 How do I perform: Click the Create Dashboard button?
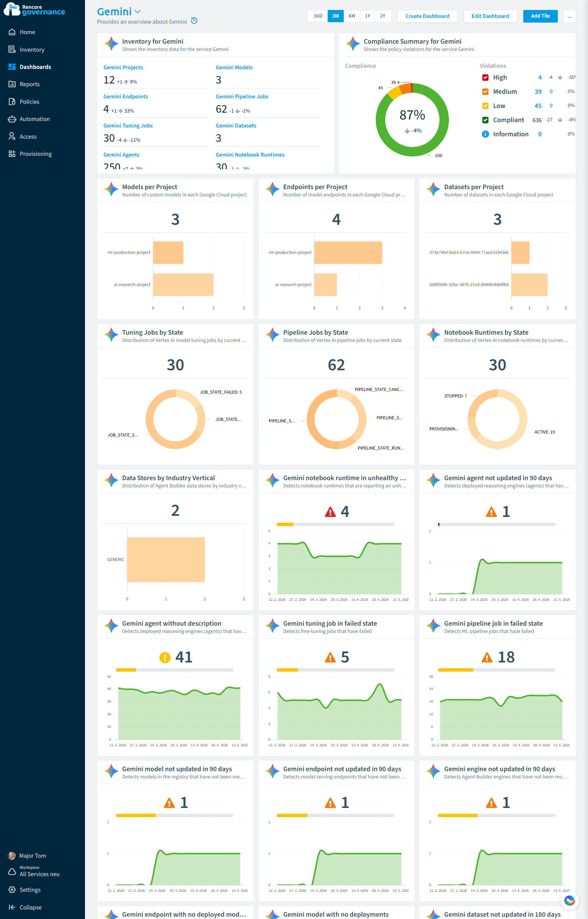(x=427, y=16)
